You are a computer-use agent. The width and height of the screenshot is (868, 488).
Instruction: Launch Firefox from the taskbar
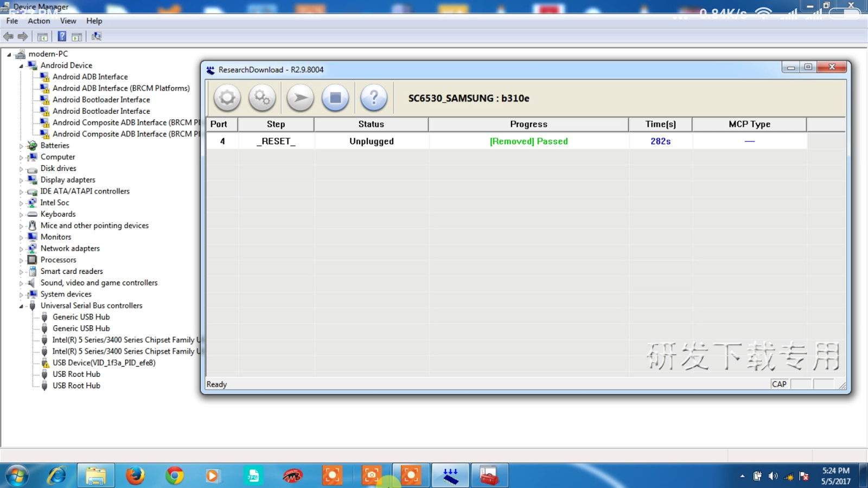135,476
